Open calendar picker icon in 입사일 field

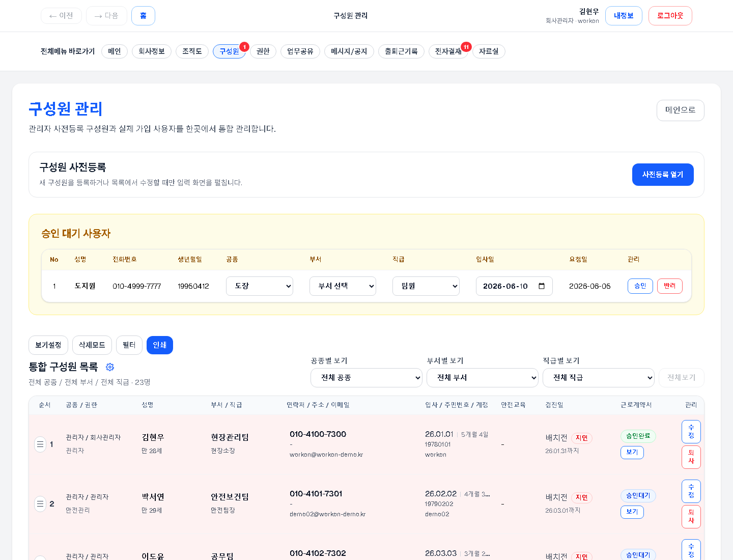542,286
